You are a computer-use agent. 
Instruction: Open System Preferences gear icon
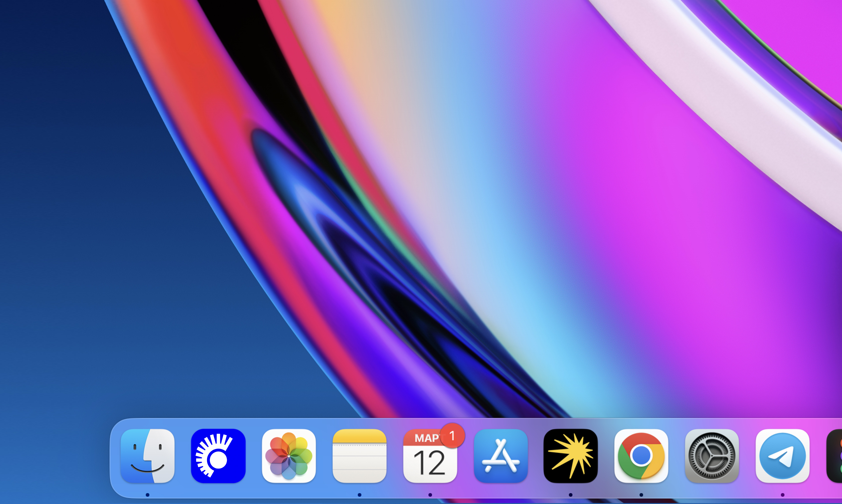point(712,456)
